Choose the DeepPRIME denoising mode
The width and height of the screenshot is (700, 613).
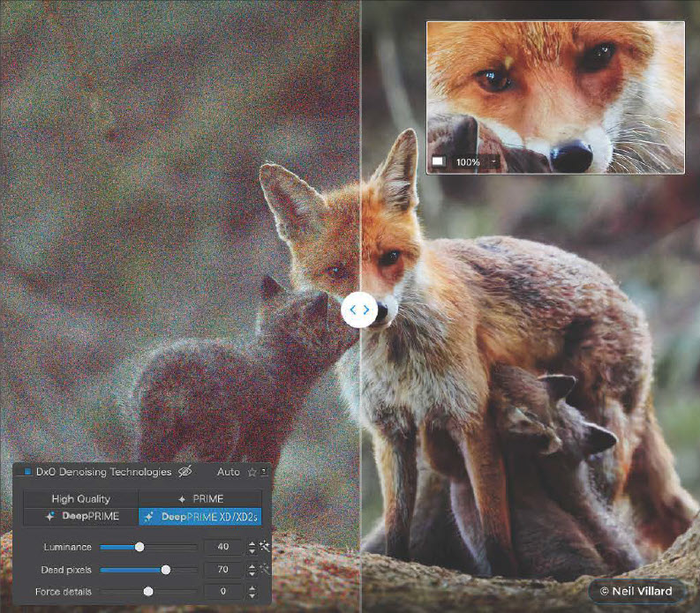coord(81,516)
